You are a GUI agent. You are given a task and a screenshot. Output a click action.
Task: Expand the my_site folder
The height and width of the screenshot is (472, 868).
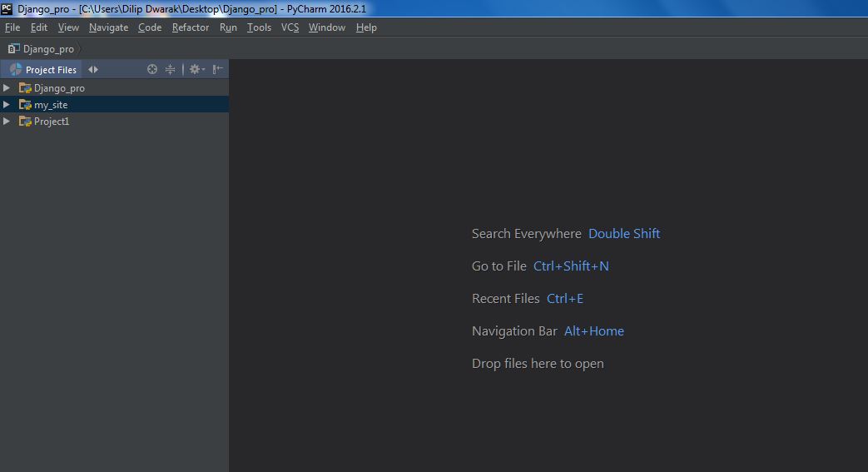point(7,104)
